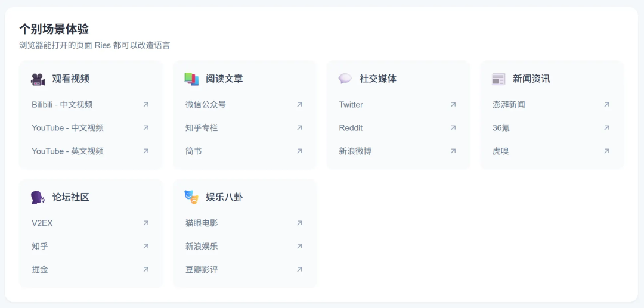Visit the 微信公众号 link
The image size is (644, 308).
click(x=206, y=105)
